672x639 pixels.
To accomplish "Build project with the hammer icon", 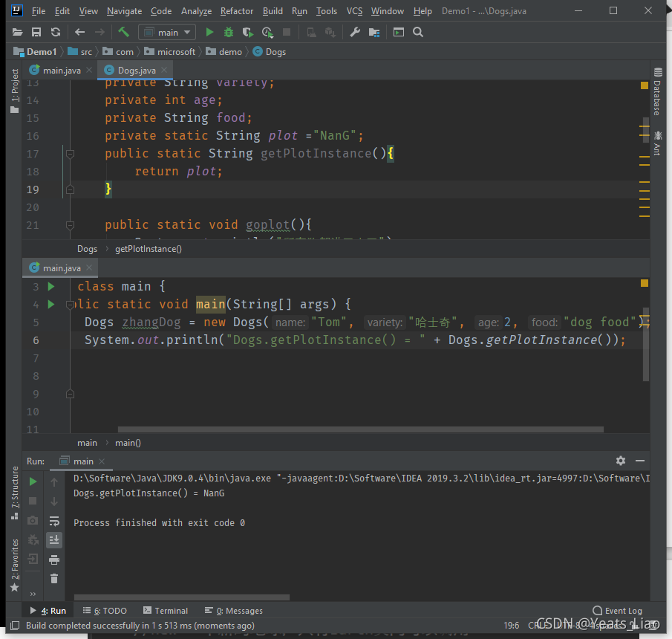I will (123, 32).
